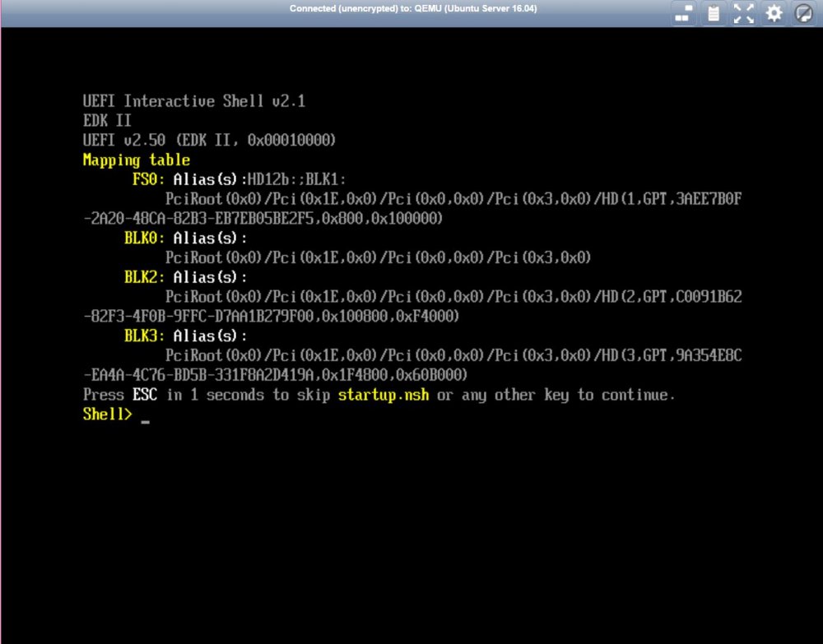Click the 'UEFI v2.50 (EDK II, 0x00010000)' line
This screenshot has width=823, height=644.
pyautogui.click(x=209, y=140)
